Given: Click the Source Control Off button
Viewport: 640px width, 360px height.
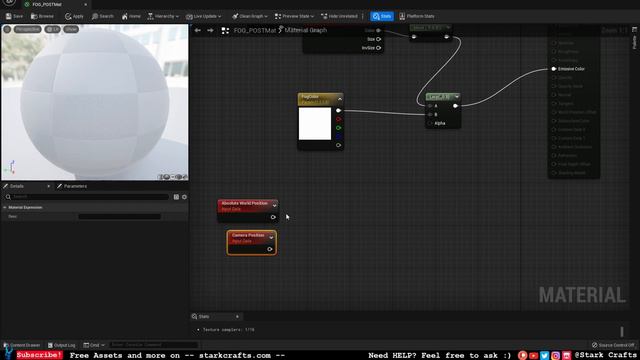Looking at the screenshot, I should tap(613, 345).
